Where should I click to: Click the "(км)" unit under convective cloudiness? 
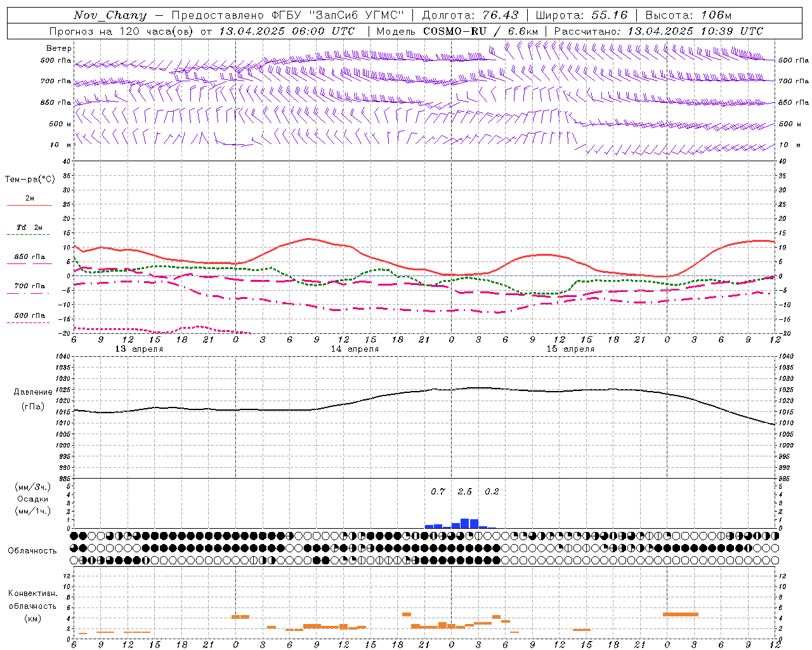tap(32, 618)
